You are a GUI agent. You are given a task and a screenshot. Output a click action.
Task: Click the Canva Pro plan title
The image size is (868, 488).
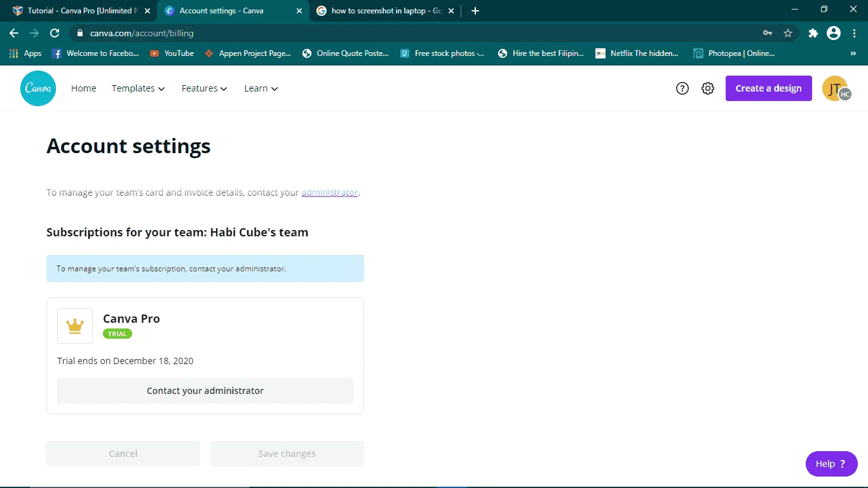(132, 319)
